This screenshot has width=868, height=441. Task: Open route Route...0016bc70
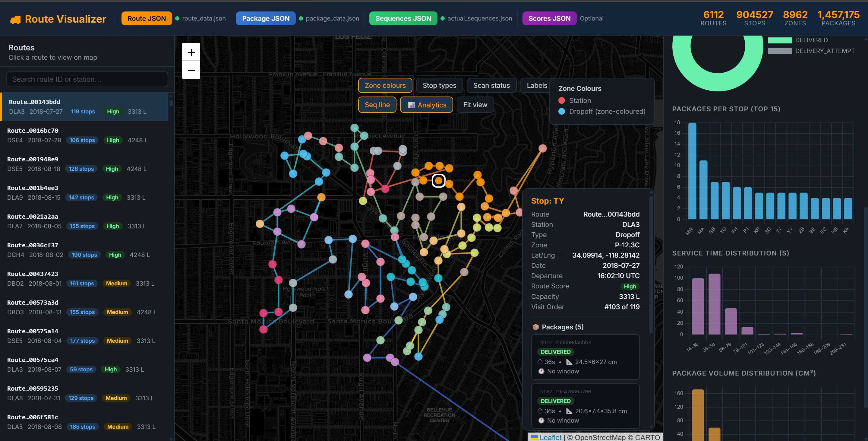point(85,135)
